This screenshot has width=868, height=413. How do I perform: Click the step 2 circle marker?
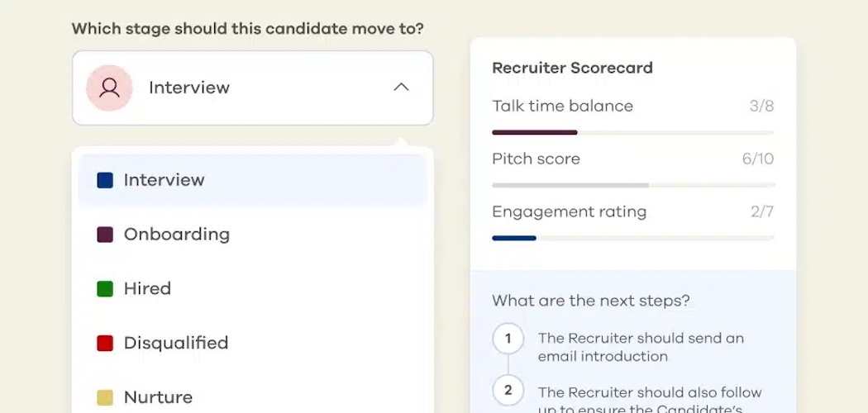(x=508, y=391)
